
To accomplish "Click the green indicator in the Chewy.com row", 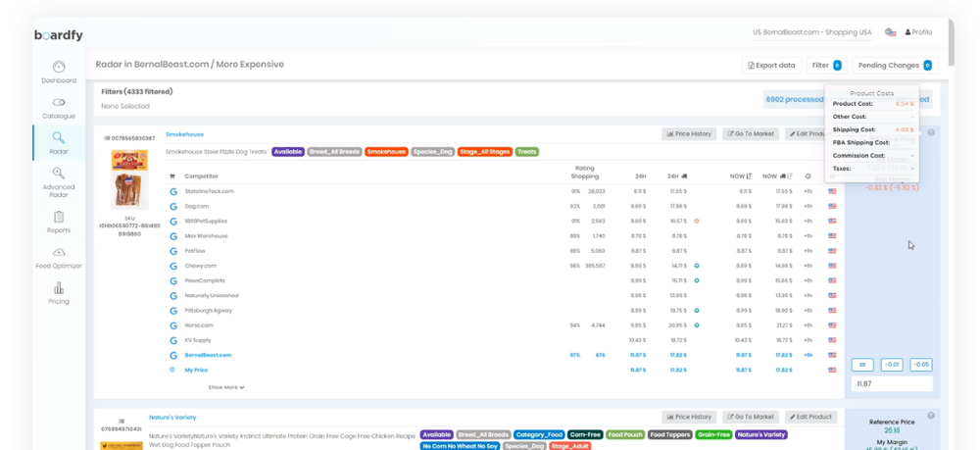I will [696, 266].
